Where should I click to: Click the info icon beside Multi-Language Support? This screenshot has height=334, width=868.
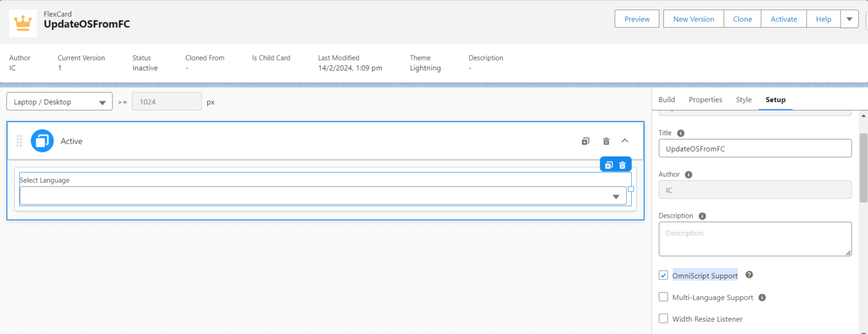point(761,297)
